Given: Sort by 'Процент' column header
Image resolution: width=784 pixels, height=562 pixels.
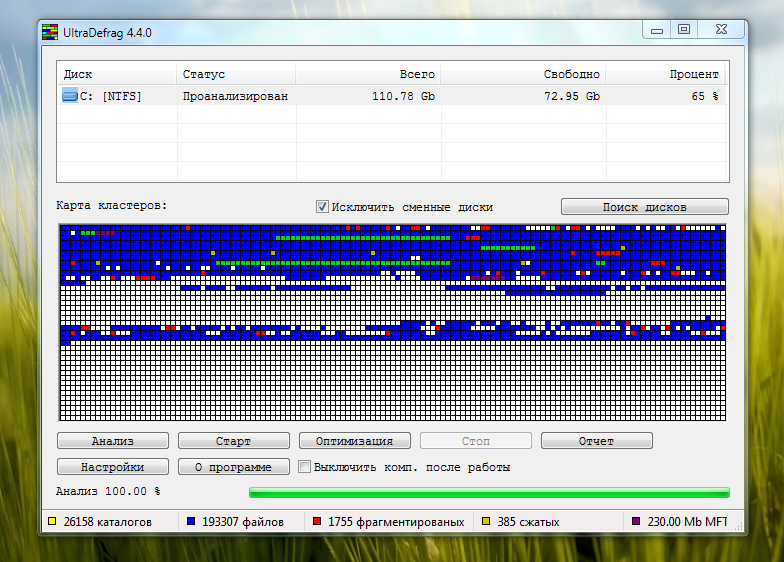Looking at the screenshot, I should [x=665, y=74].
